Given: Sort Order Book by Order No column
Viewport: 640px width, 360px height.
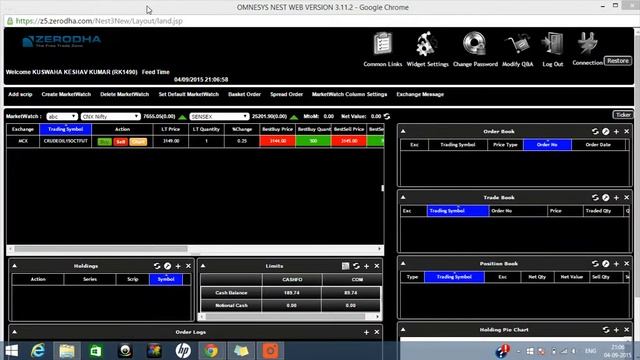Looking at the screenshot, I should point(547,145).
